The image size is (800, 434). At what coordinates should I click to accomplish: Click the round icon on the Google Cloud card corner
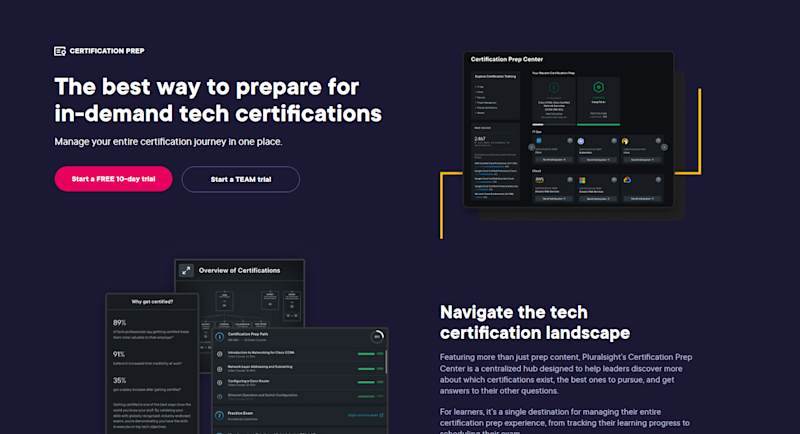coord(658,180)
